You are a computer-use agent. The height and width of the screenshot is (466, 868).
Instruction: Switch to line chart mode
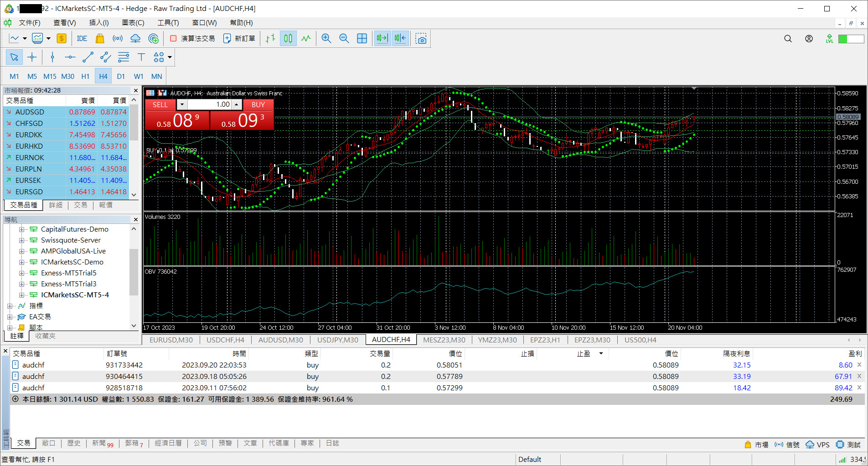coord(306,39)
